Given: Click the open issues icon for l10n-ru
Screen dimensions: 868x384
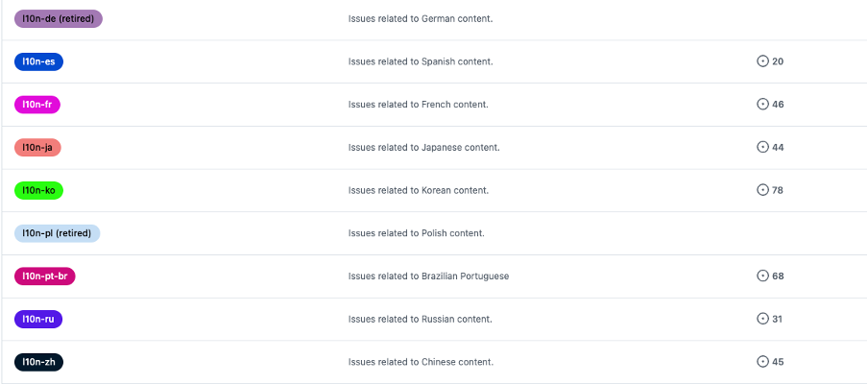Looking at the screenshot, I should pos(763,319).
